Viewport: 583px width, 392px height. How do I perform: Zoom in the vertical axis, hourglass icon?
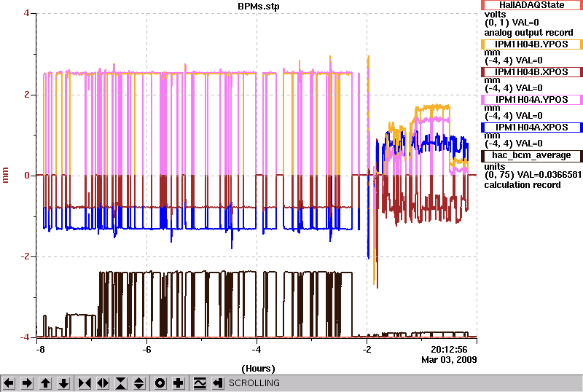tap(121, 383)
